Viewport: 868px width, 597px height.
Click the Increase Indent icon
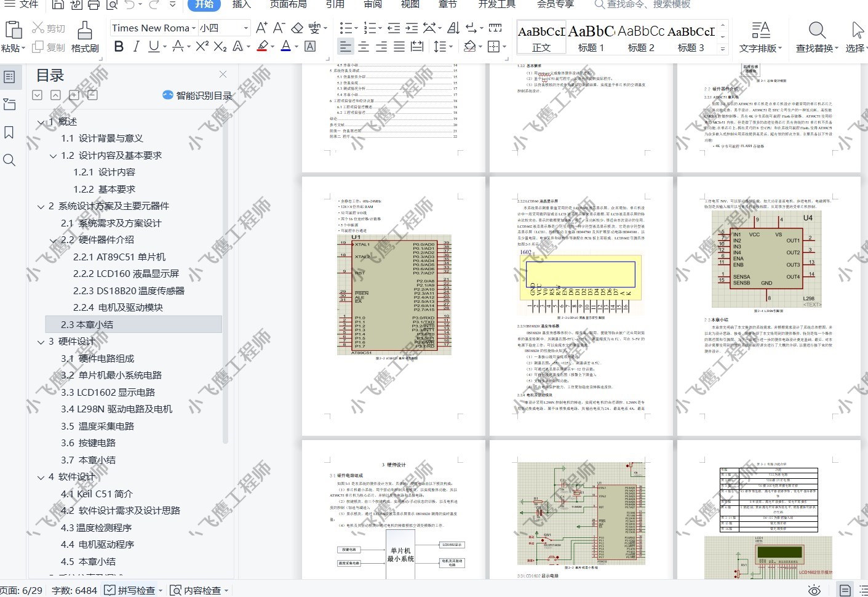click(x=412, y=28)
